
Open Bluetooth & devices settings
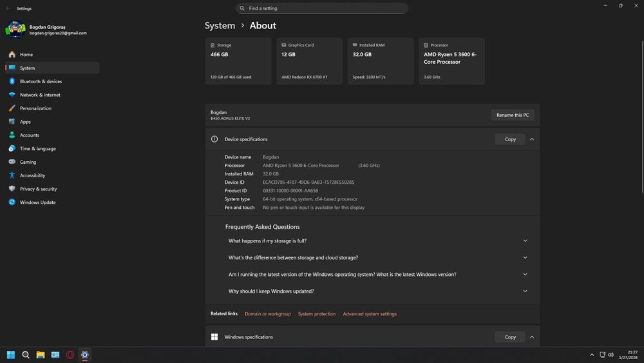tap(52, 81)
